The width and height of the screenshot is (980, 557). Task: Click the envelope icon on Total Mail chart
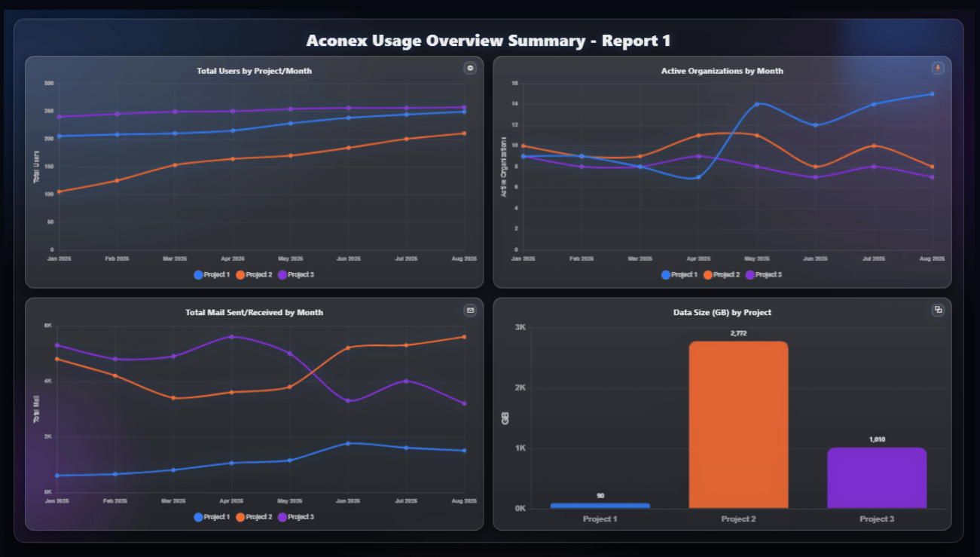tap(471, 310)
